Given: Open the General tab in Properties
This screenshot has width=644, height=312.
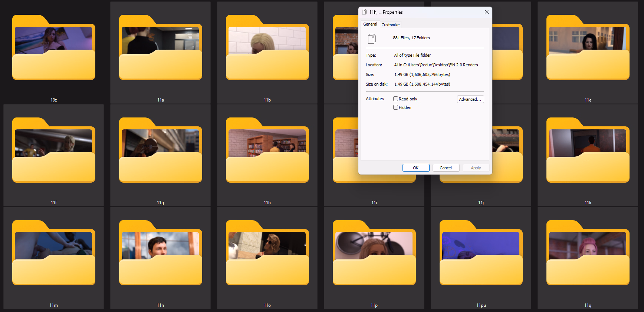Looking at the screenshot, I should (370, 24).
